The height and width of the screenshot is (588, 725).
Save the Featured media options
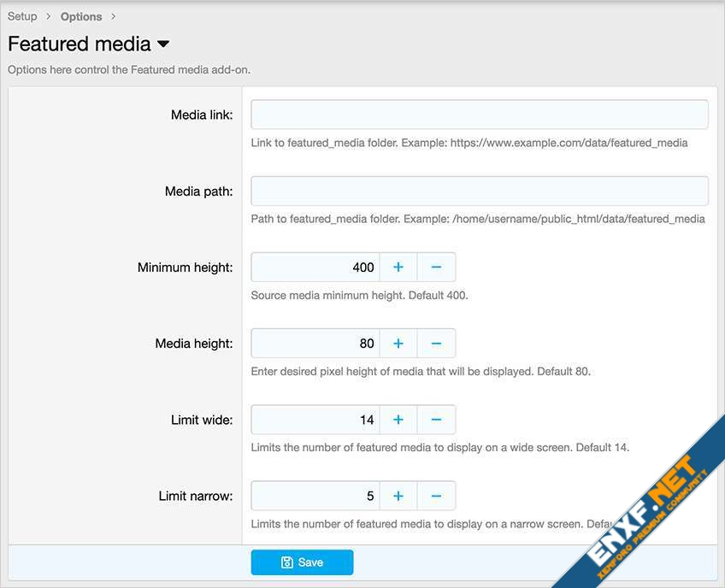[302, 562]
